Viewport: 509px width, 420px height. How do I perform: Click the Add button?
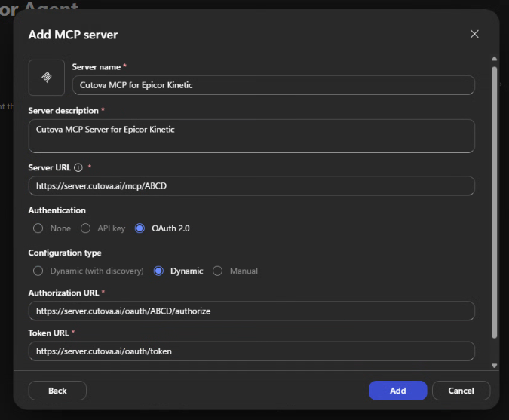click(397, 391)
